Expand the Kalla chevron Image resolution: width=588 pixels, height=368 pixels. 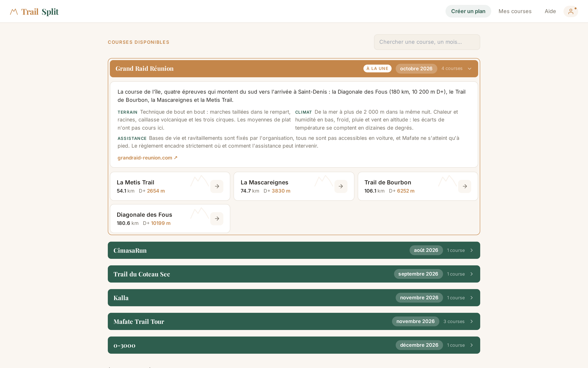[x=471, y=298]
